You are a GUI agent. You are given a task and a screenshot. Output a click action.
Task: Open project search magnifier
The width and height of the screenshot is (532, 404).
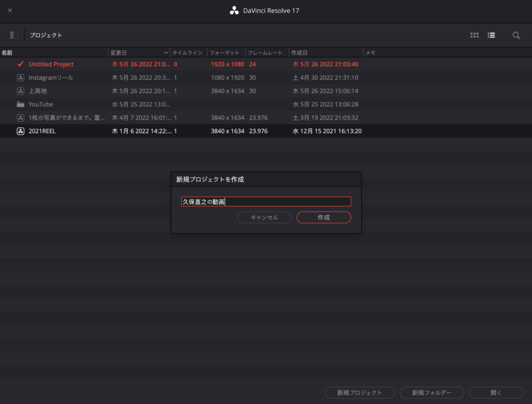tap(516, 35)
